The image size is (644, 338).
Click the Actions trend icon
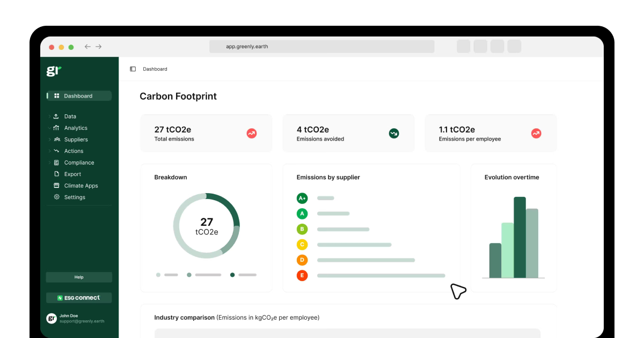(56, 151)
